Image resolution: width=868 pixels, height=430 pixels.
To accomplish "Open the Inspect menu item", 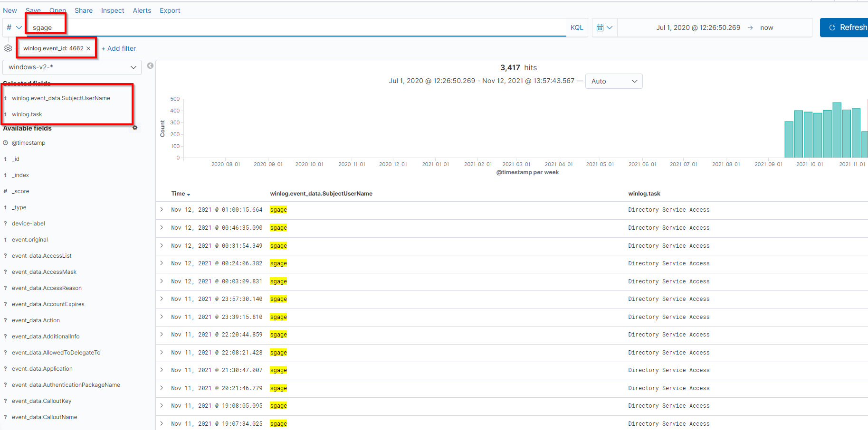I will (113, 10).
